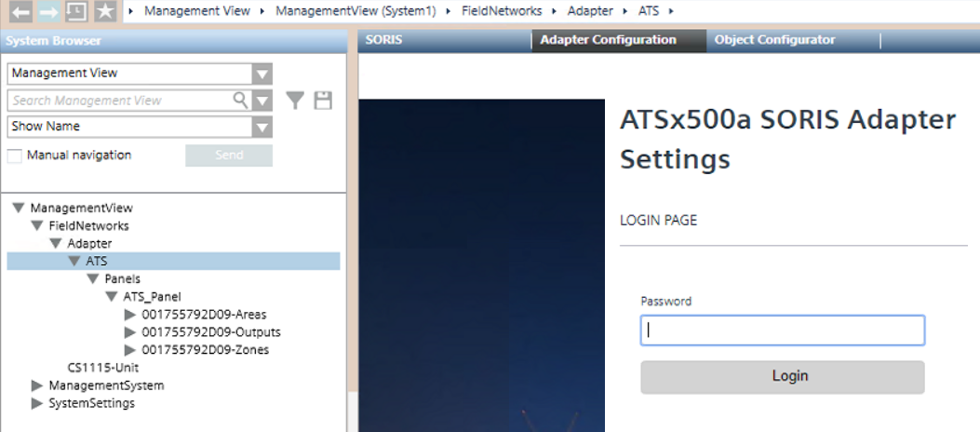The width and height of the screenshot is (980, 432).
Task: Click the save search floppy icon
Action: click(323, 101)
